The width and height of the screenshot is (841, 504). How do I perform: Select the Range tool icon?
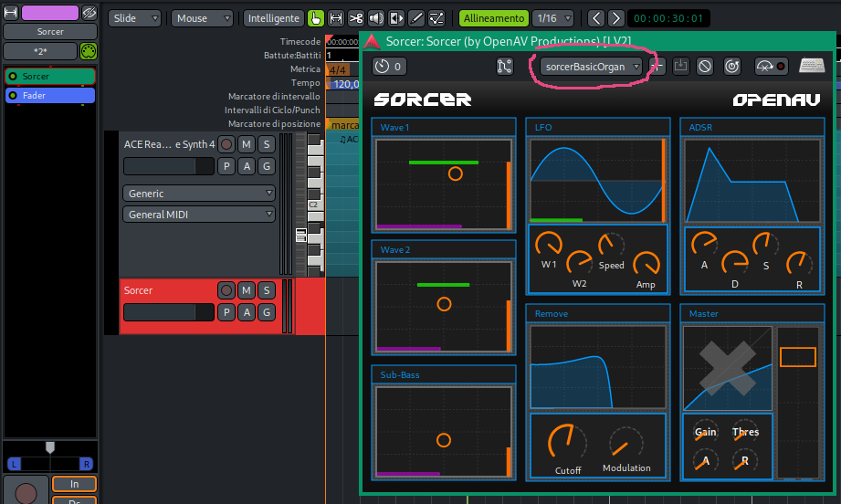coord(336,18)
